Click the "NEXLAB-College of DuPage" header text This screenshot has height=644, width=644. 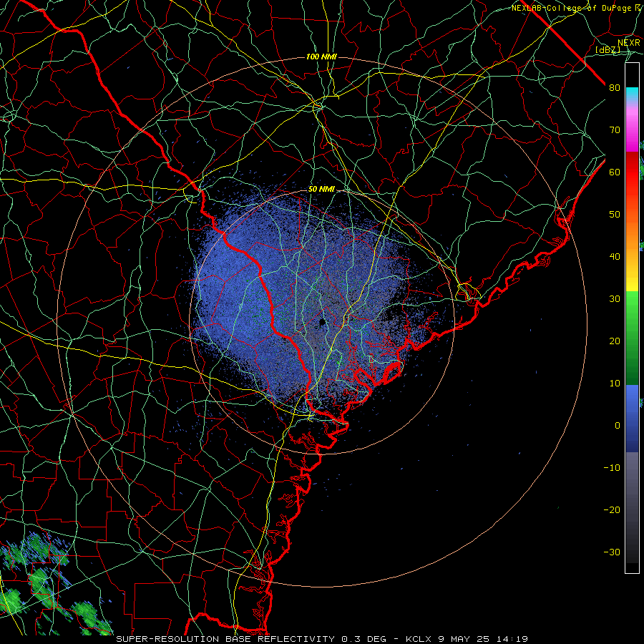tap(571, 8)
